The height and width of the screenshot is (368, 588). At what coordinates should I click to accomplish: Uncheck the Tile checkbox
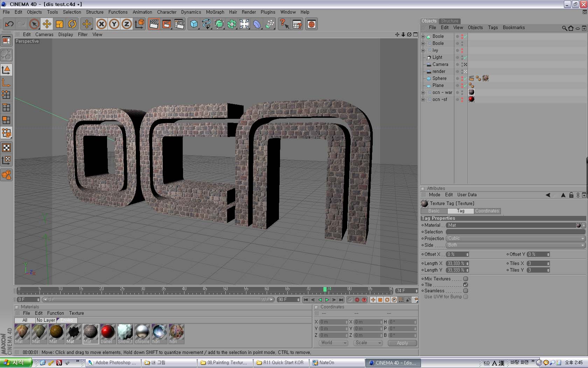pyautogui.click(x=465, y=285)
